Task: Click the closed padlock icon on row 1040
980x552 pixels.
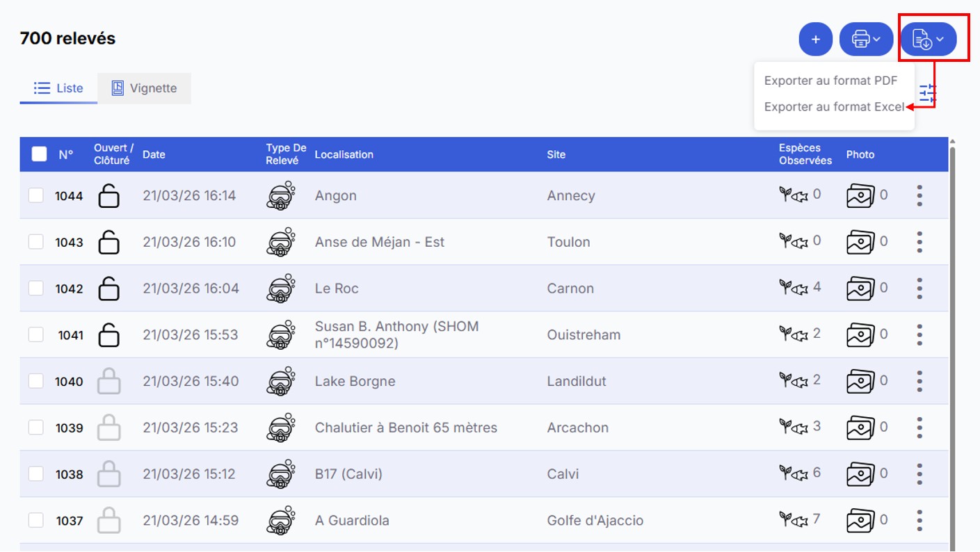Action: (x=109, y=381)
